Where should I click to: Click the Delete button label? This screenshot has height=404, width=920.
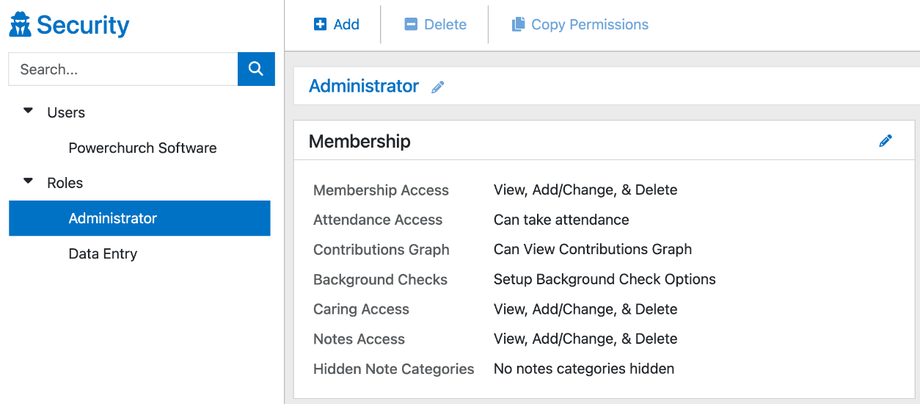point(445,25)
